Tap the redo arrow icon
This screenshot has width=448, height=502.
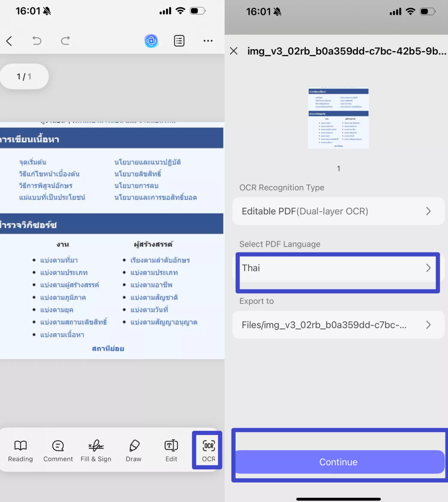65,40
